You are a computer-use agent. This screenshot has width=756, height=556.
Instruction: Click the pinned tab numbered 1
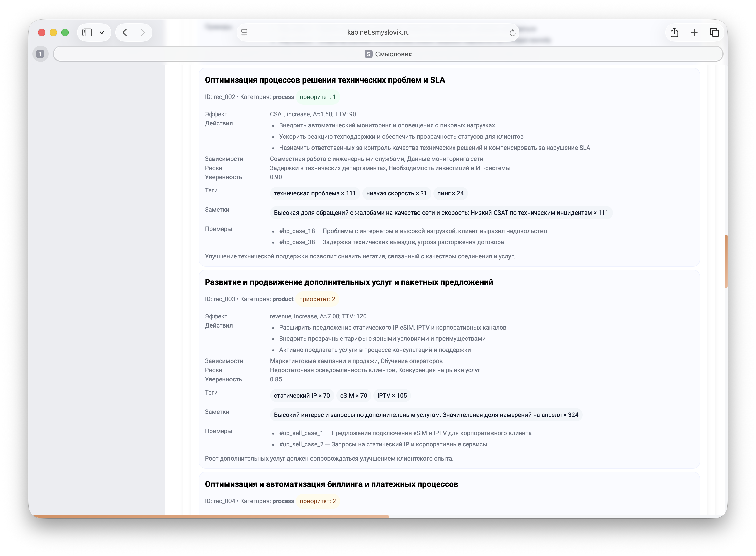tap(40, 54)
